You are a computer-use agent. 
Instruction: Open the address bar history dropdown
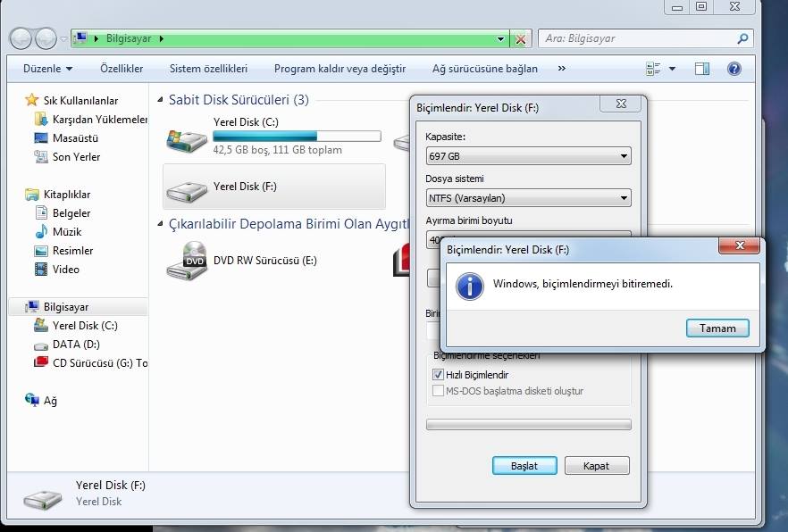(x=500, y=38)
